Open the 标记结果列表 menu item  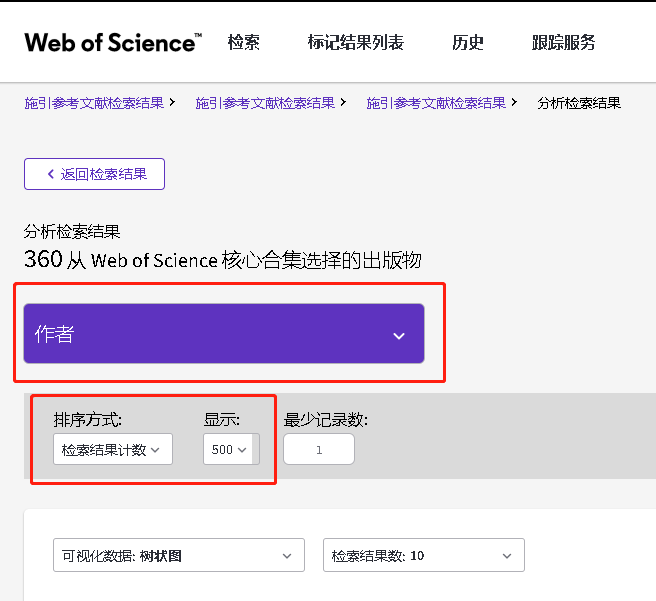356,43
